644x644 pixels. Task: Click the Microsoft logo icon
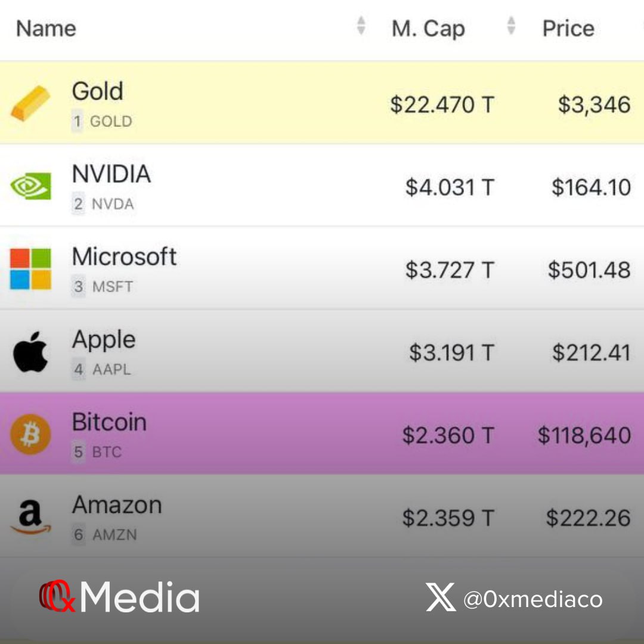coord(30,269)
